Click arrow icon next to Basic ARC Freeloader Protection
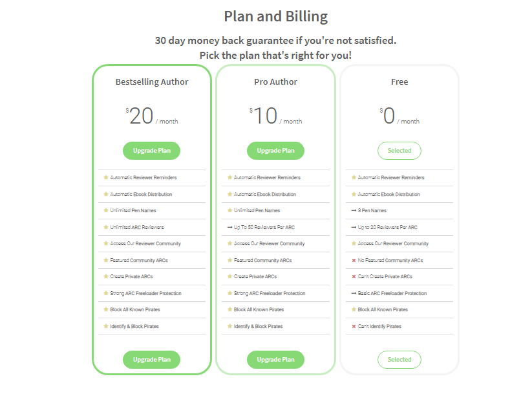The height and width of the screenshot is (394, 532). click(x=354, y=294)
